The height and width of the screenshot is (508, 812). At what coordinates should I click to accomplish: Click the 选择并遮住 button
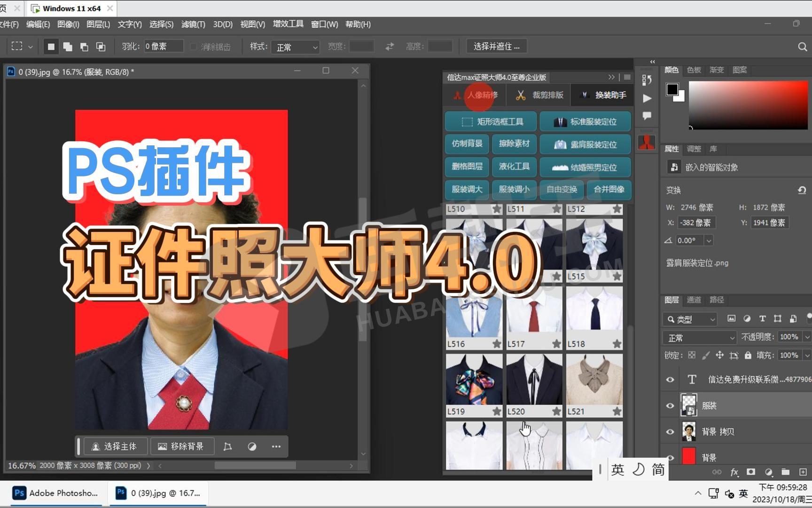point(496,47)
